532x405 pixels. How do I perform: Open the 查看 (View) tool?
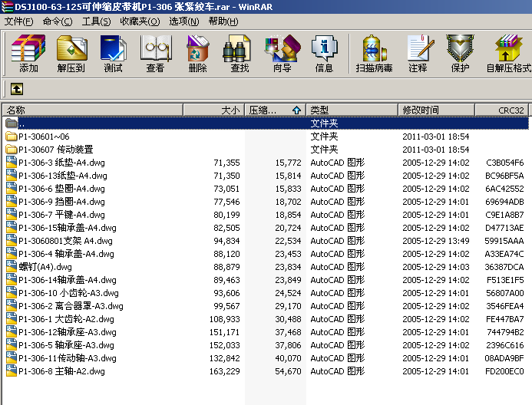[x=155, y=54]
